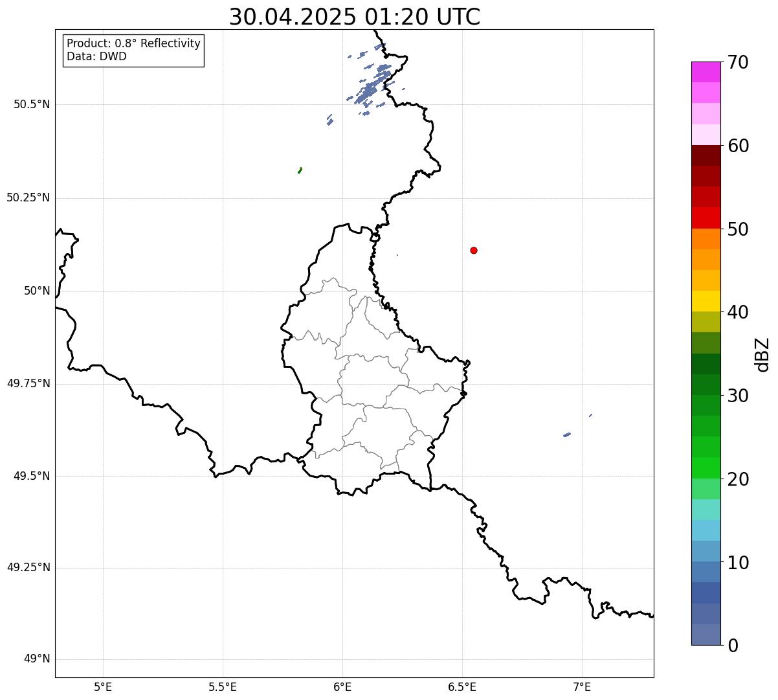This screenshot has width=778, height=700.
Task: Click the title "30.04.2025 01:20 UTC"
Action: [x=355, y=17]
